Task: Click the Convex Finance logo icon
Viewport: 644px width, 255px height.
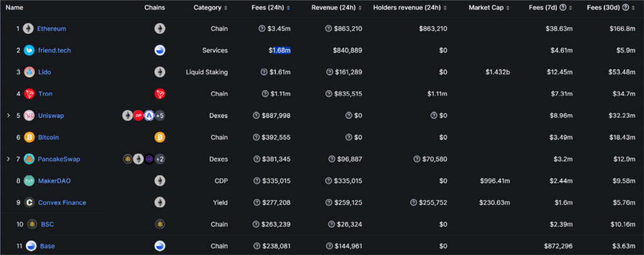Action: click(x=29, y=202)
